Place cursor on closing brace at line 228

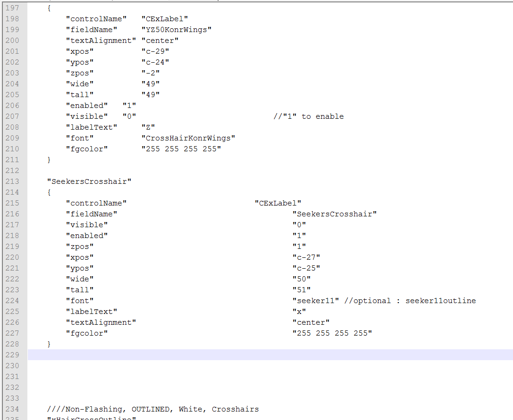[x=49, y=344]
